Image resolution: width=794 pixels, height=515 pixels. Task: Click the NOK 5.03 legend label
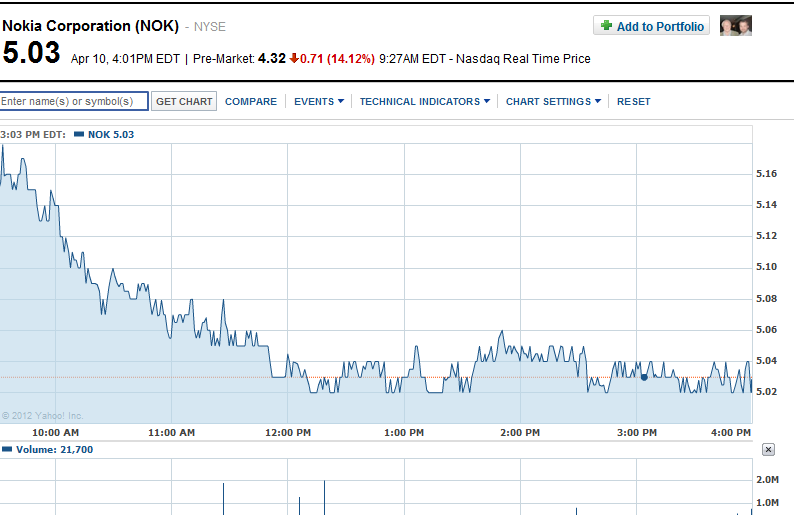point(111,134)
